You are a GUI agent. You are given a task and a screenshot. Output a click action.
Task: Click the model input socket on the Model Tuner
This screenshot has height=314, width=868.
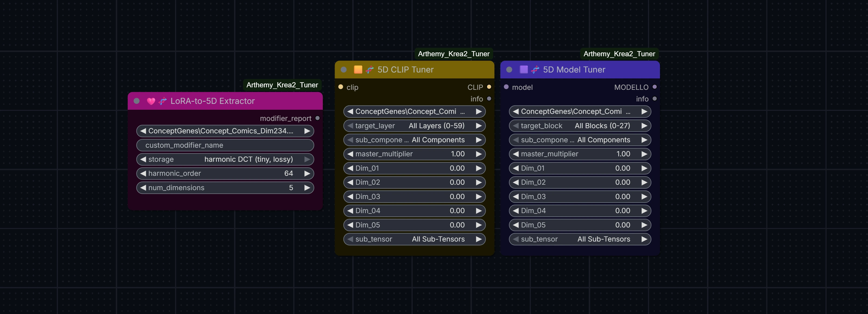point(506,87)
